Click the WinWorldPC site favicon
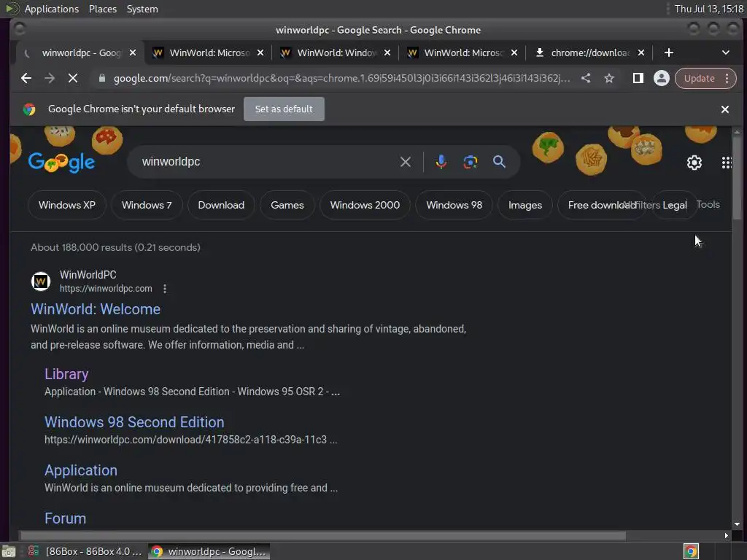This screenshot has height=560, width=747. coord(41,281)
